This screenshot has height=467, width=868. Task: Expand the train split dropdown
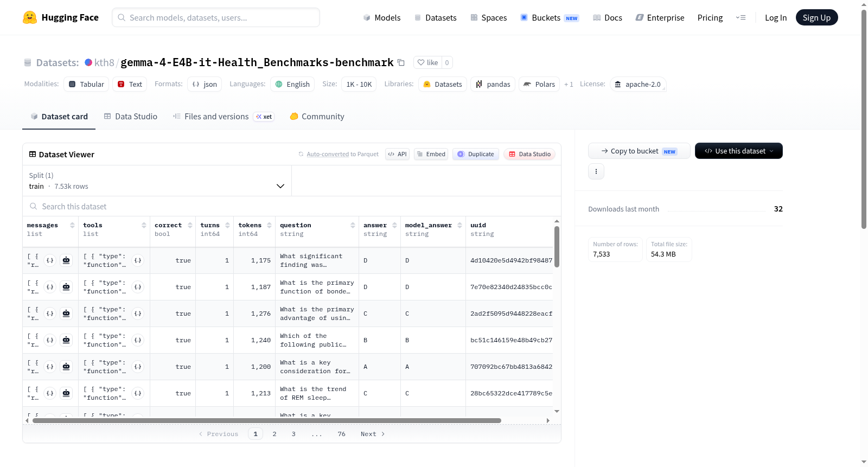(x=157, y=181)
